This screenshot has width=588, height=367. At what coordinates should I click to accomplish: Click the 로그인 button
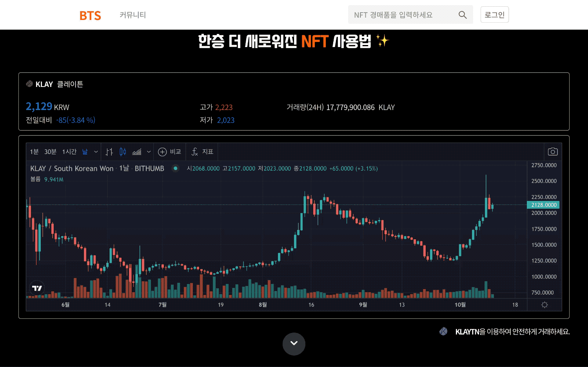click(x=495, y=14)
